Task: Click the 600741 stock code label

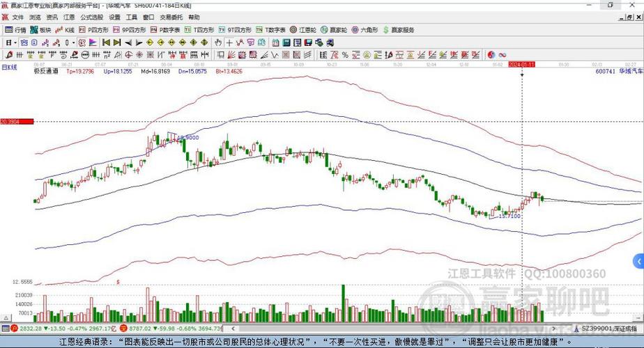Action: (x=606, y=72)
